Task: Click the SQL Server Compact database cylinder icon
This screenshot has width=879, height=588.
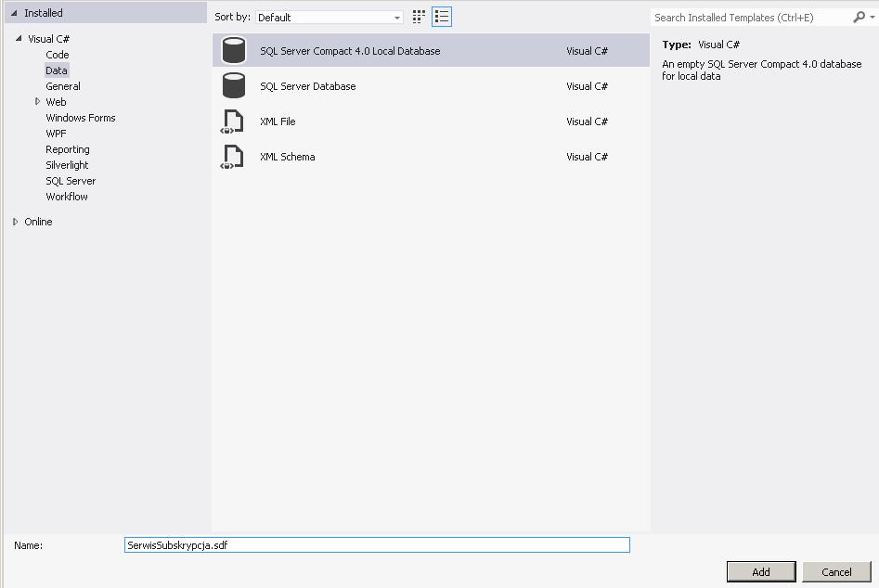Action: [x=233, y=50]
